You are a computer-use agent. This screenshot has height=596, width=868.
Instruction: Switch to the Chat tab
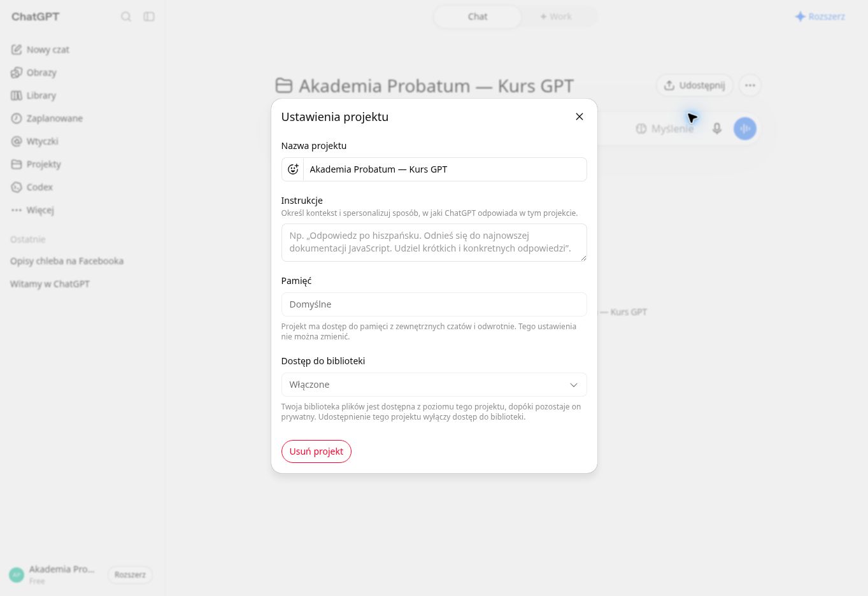pos(478,17)
